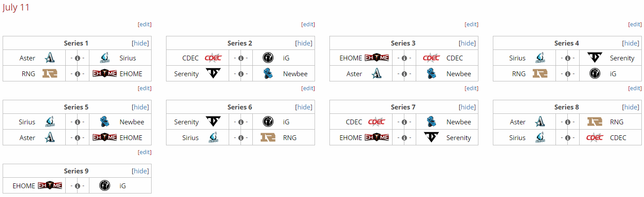Expand match details for CDEC vs Newbee in Series 7
644x197 pixels.
click(x=404, y=122)
